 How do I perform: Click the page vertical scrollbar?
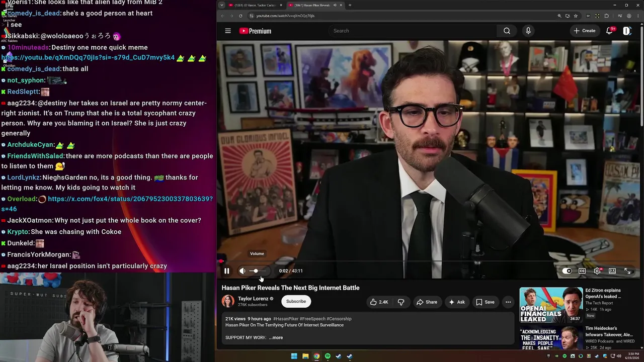point(641,75)
